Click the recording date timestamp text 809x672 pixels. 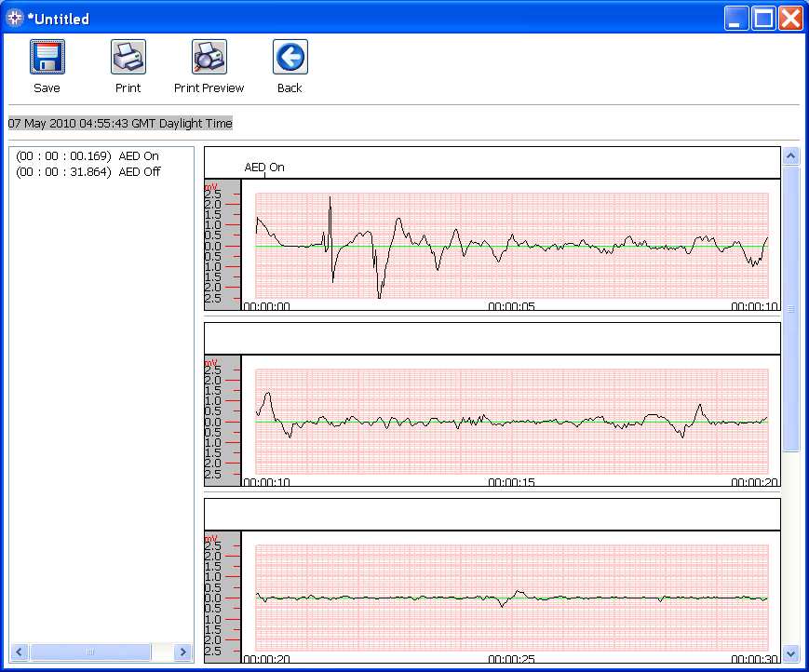[x=120, y=123]
